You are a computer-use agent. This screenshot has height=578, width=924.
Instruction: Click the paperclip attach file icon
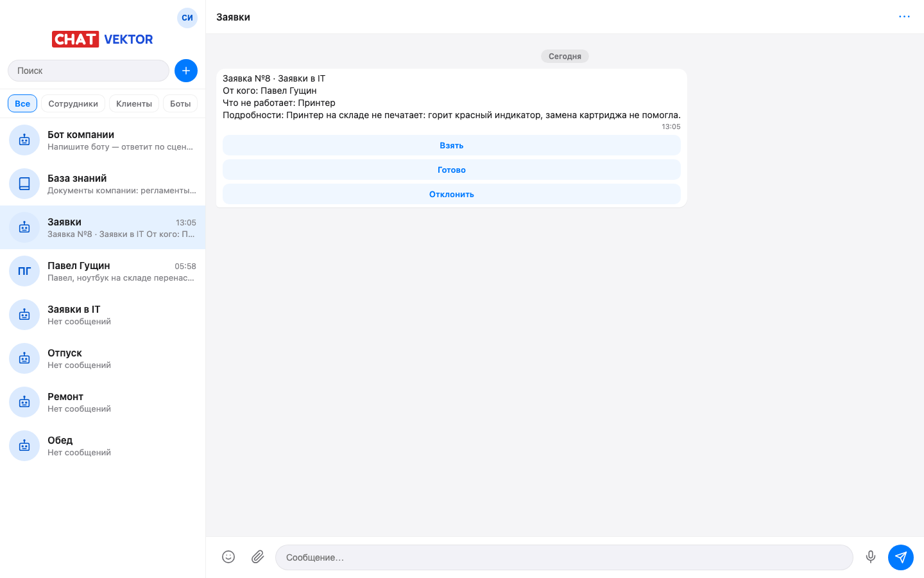(257, 557)
